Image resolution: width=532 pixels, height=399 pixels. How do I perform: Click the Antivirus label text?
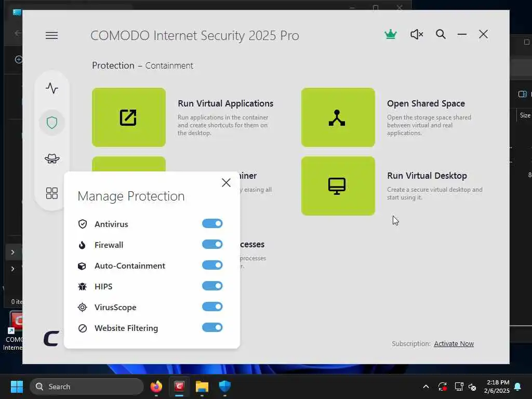click(111, 224)
